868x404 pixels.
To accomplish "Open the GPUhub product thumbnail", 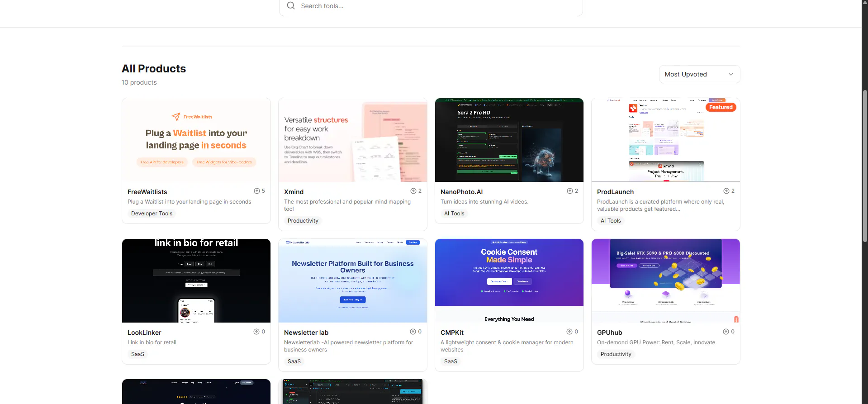I will pyautogui.click(x=666, y=280).
